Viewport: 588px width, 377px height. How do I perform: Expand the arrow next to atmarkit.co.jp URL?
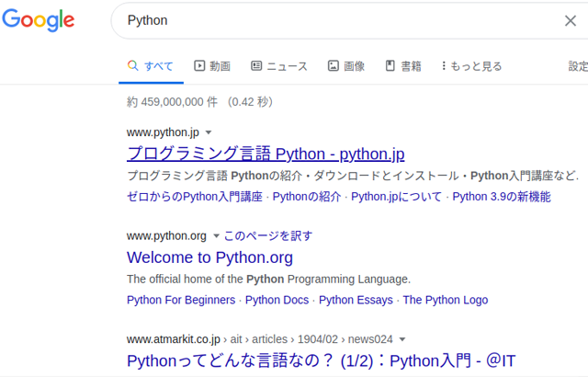click(402, 339)
